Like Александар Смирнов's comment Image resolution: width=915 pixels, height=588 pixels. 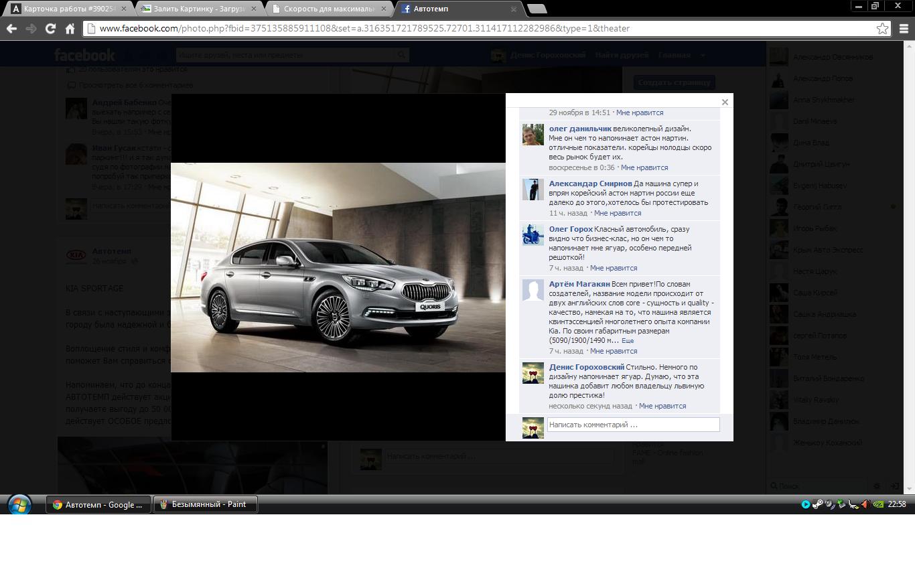click(618, 213)
